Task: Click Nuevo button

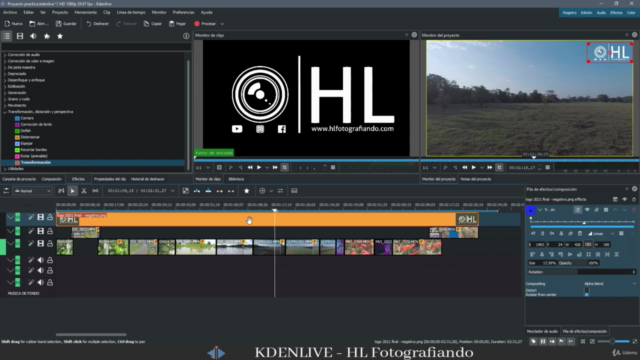Action: tap(13, 24)
